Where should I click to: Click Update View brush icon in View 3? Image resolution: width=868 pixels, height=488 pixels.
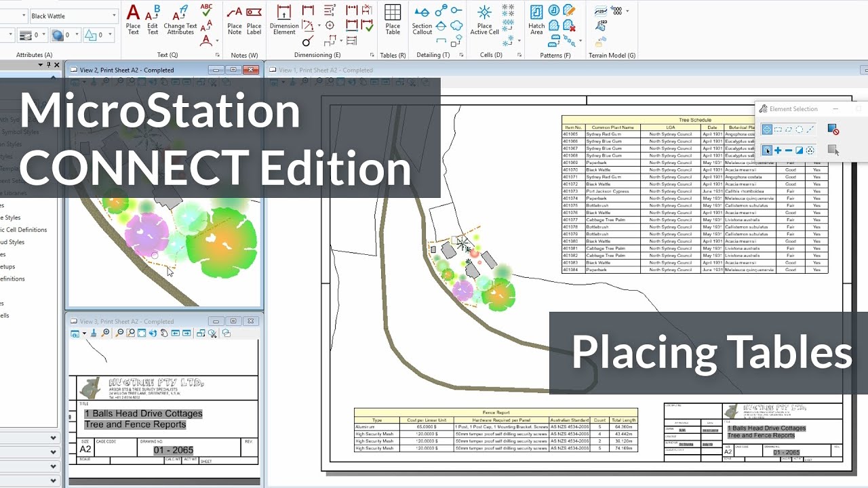94,333
